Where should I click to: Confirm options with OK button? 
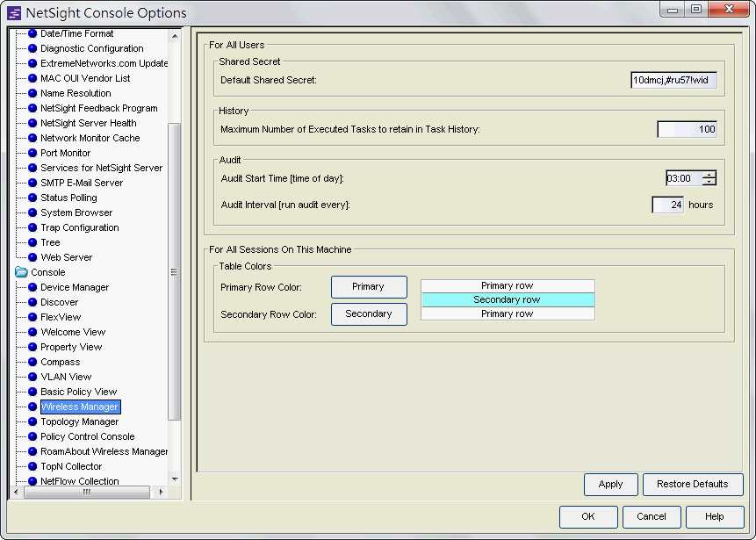click(588, 517)
